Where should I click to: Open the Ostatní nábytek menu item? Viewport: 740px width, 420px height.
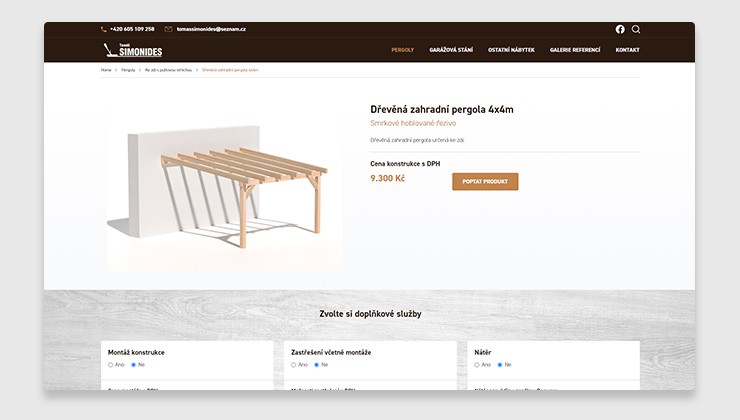pos(511,50)
